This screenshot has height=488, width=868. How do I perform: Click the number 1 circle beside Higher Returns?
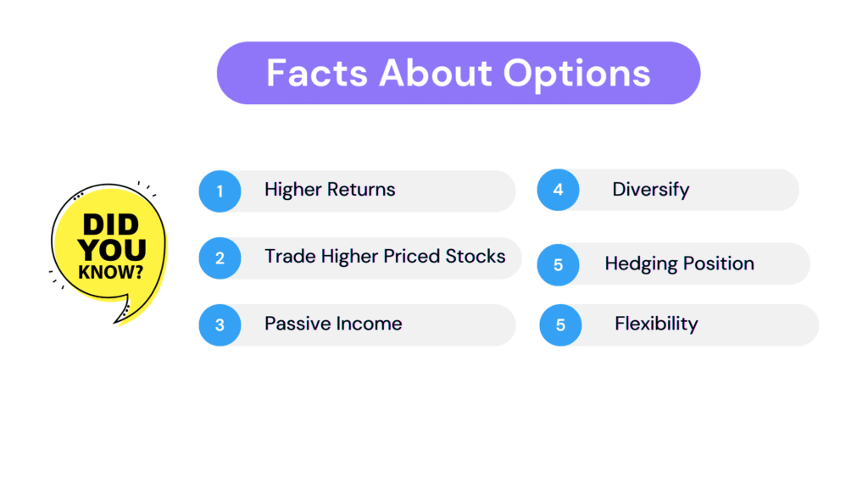click(x=220, y=191)
